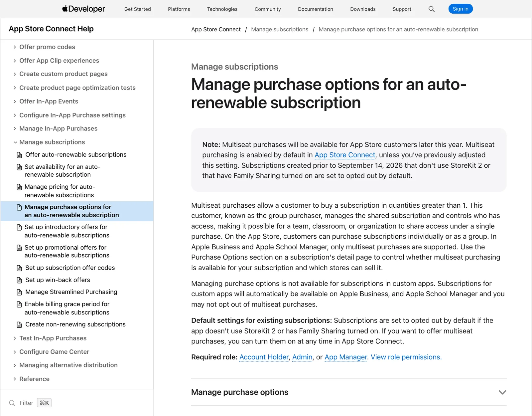Open the App Manager role link
This screenshot has height=416, width=532.
pyautogui.click(x=346, y=357)
